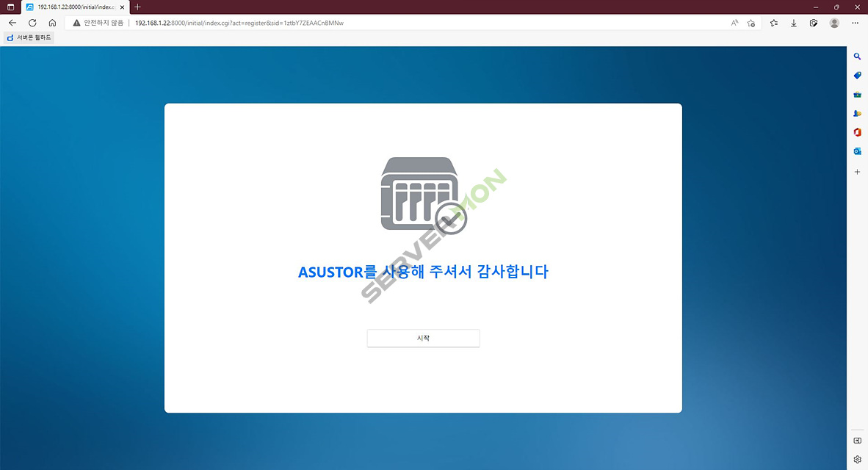
Task: Click the 안전하지 않음 security warning
Action: 98,23
